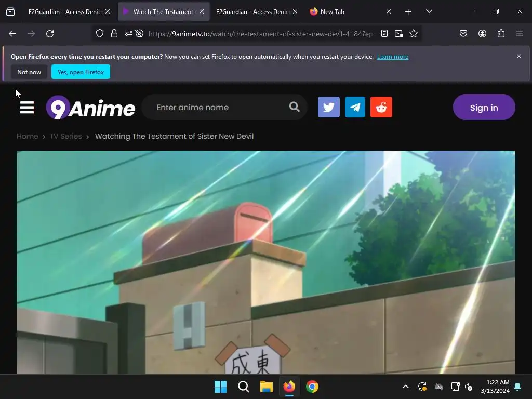Image resolution: width=532 pixels, height=399 pixels.
Task: Open the 9Anime Twitter link
Action: 329,107
